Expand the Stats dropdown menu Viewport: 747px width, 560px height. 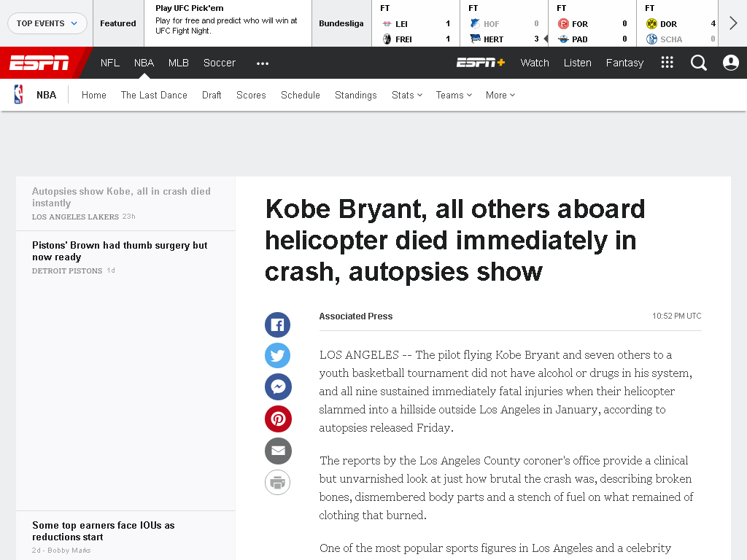407,96
